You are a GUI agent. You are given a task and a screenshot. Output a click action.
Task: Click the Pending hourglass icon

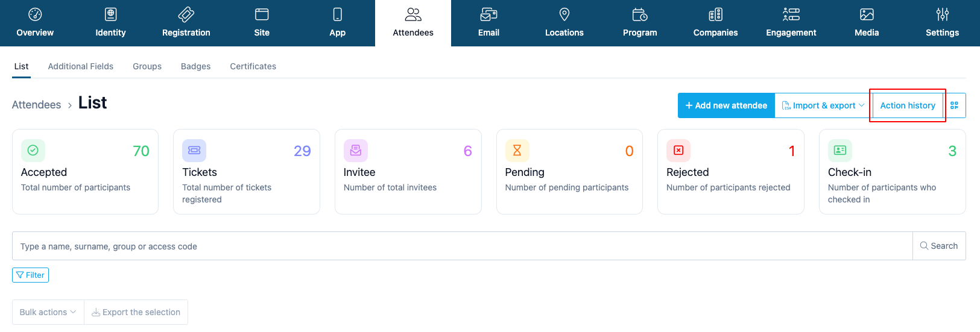[517, 151]
